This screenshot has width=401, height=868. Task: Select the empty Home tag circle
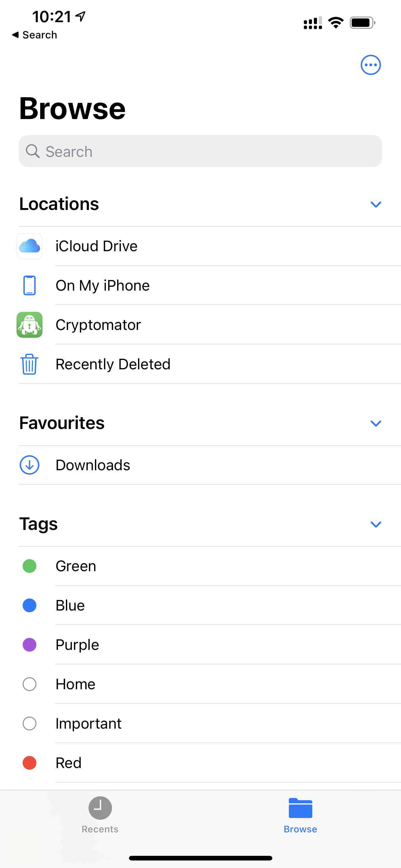30,684
